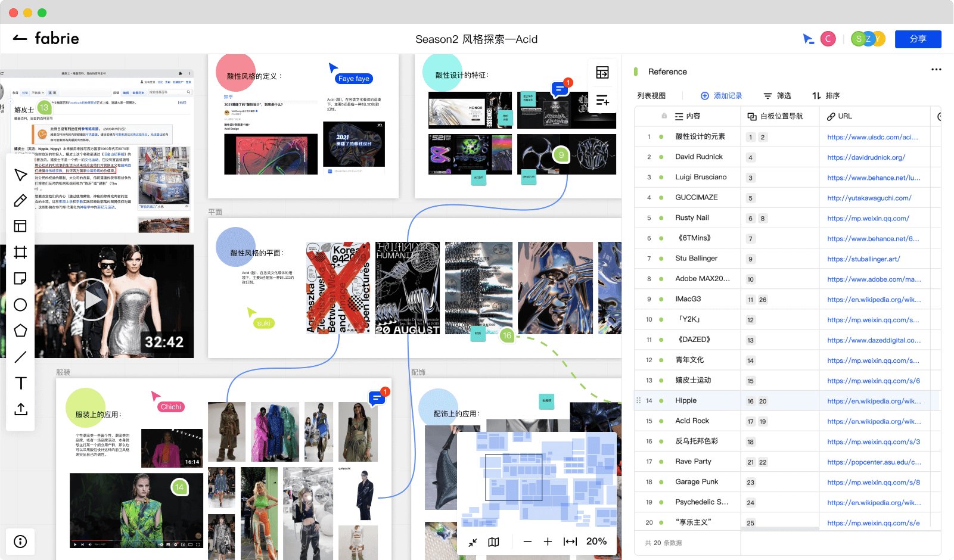Click the upload icon in left toolbar
This screenshot has width=954, height=560.
[x=20, y=409]
